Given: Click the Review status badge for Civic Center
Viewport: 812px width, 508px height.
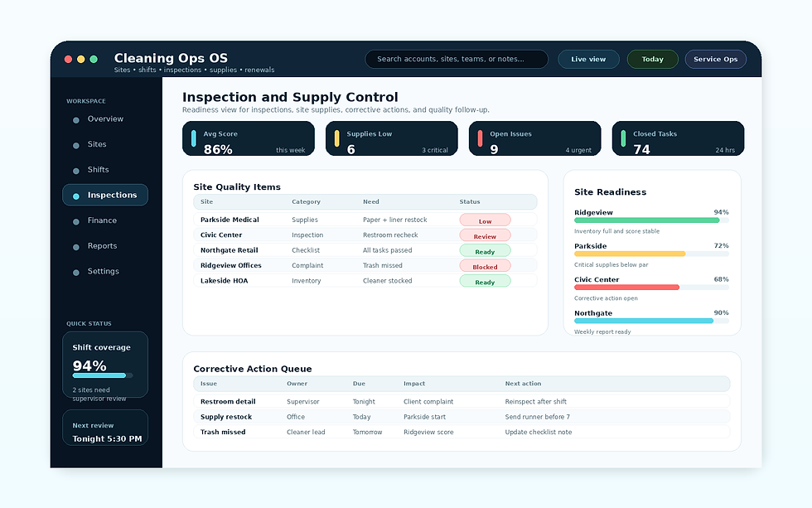Looking at the screenshot, I should pos(485,235).
